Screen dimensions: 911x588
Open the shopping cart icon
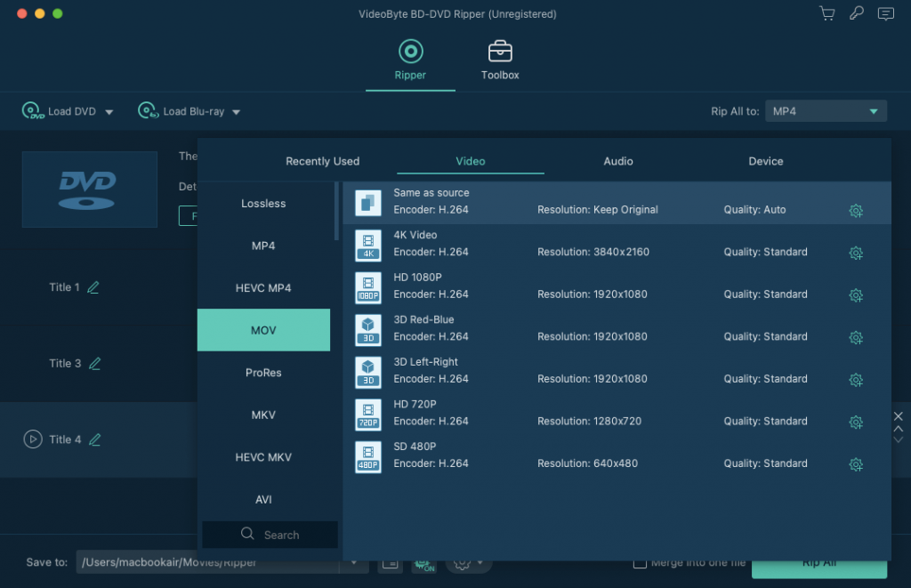(827, 13)
